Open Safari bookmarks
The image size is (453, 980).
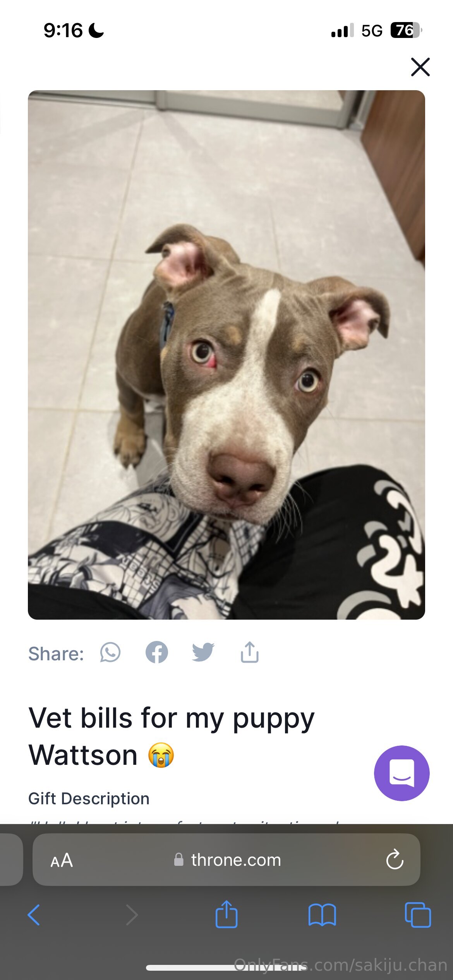[x=322, y=915]
